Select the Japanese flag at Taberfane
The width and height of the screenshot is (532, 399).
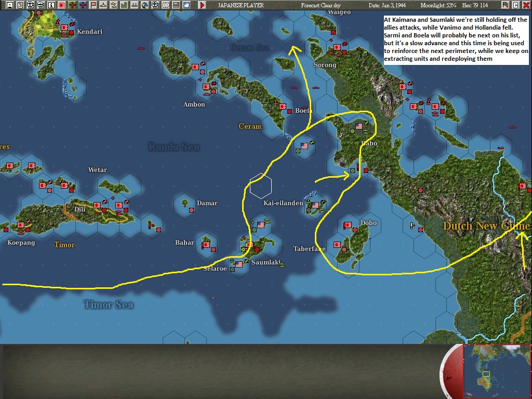pyautogui.click(x=337, y=244)
